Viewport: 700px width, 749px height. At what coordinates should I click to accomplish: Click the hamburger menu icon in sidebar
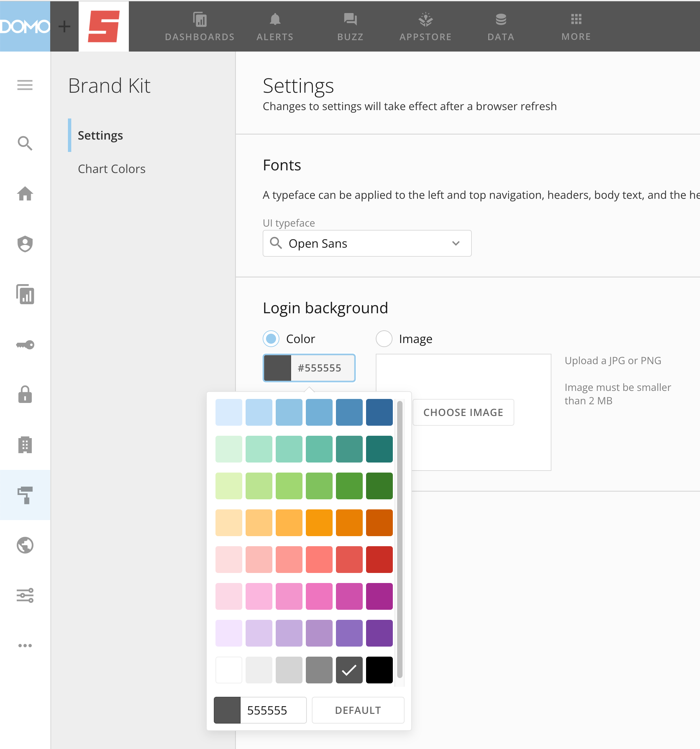[x=25, y=85]
